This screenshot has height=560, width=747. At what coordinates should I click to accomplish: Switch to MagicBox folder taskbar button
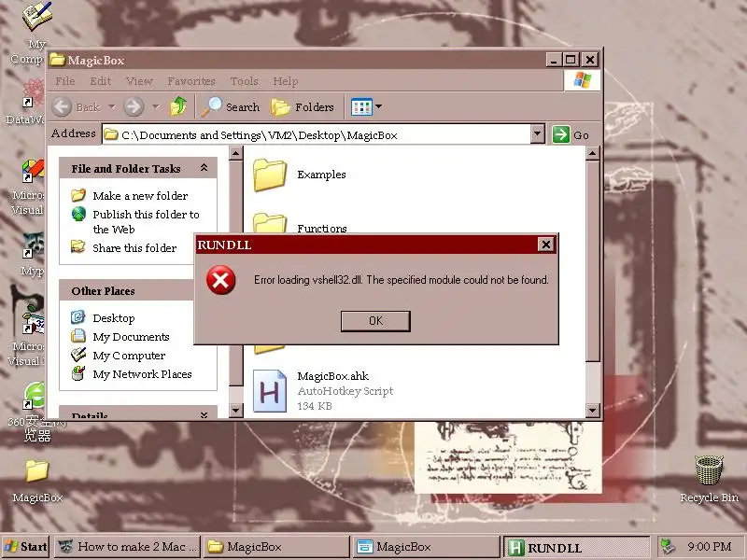(276, 547)
